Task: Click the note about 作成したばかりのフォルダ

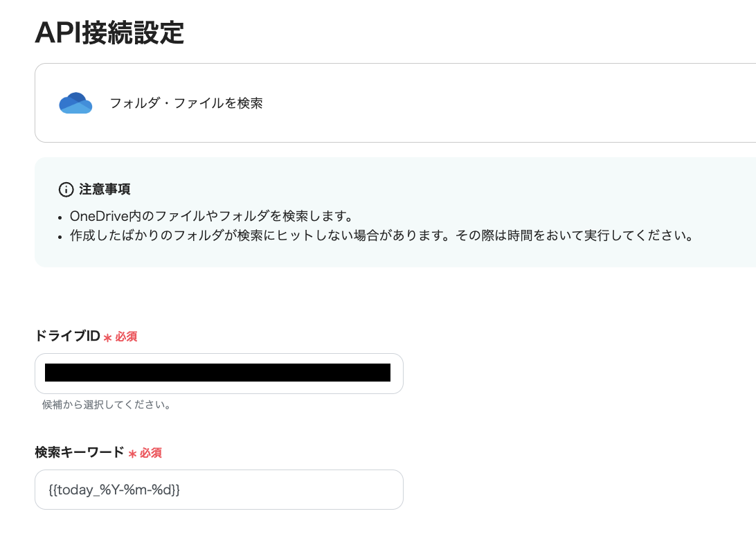Action: click(381, 235)
